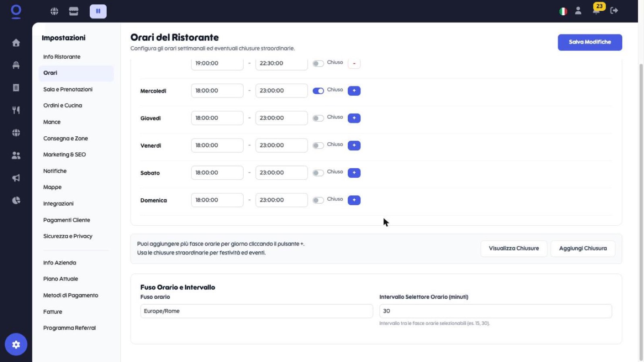Click the logout icon
The image size is (644, 362).
pyautogui.click(x=614, y=11)
